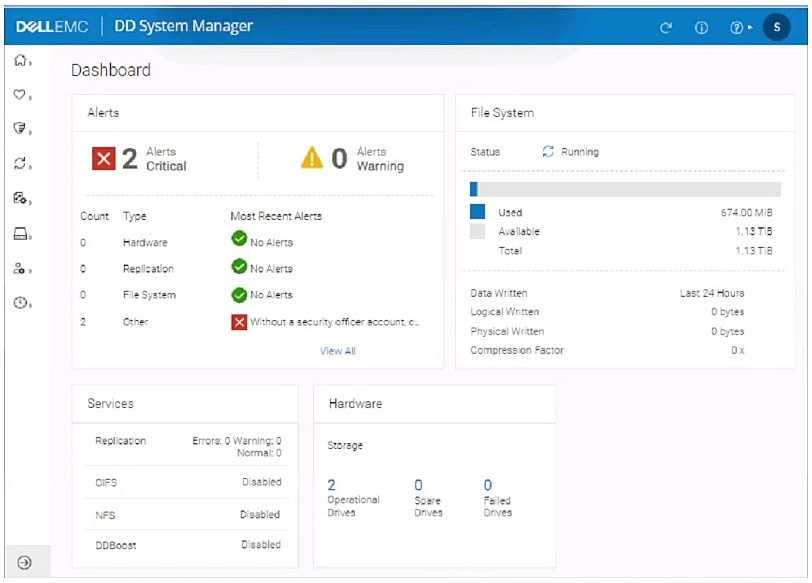Open the help question mark dropdown
The height and width of the screenshot is (583, 812).
738,27
